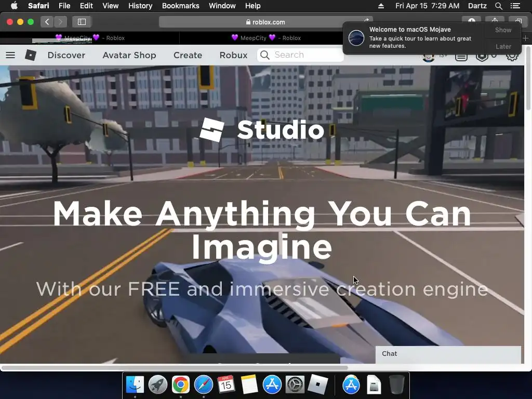Switch to the first MeepCity Roblox tab
The height and width of the screenshot is (399, 532).
click(90, 38)
